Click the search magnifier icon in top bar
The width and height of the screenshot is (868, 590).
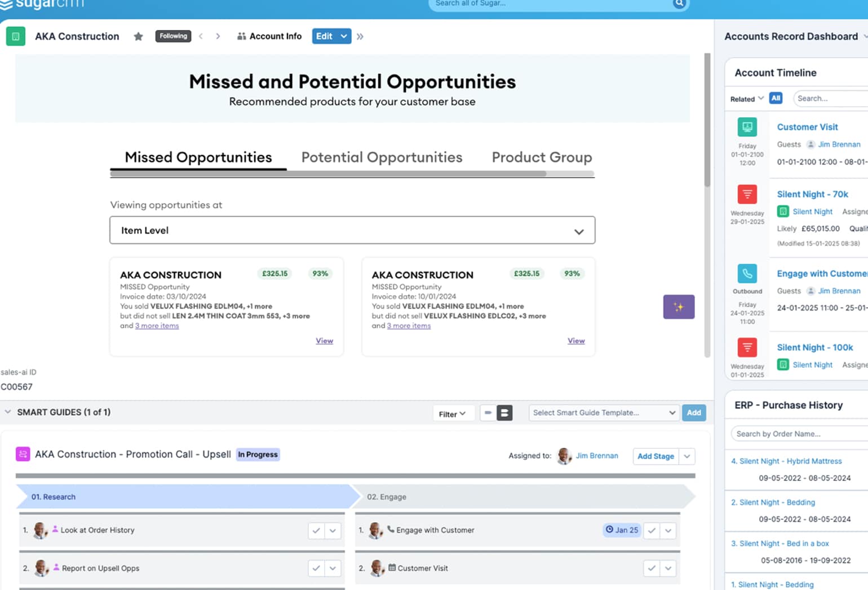[679, 3]
